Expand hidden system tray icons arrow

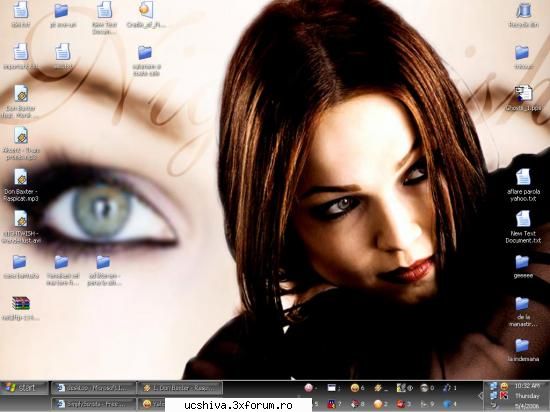coord(481,396)
